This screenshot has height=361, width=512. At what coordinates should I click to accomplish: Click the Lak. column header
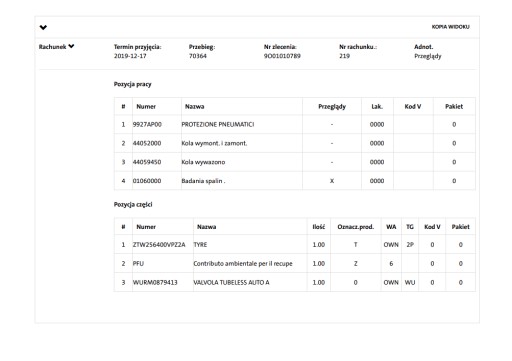pyautogui.click(x=377, y=107)
